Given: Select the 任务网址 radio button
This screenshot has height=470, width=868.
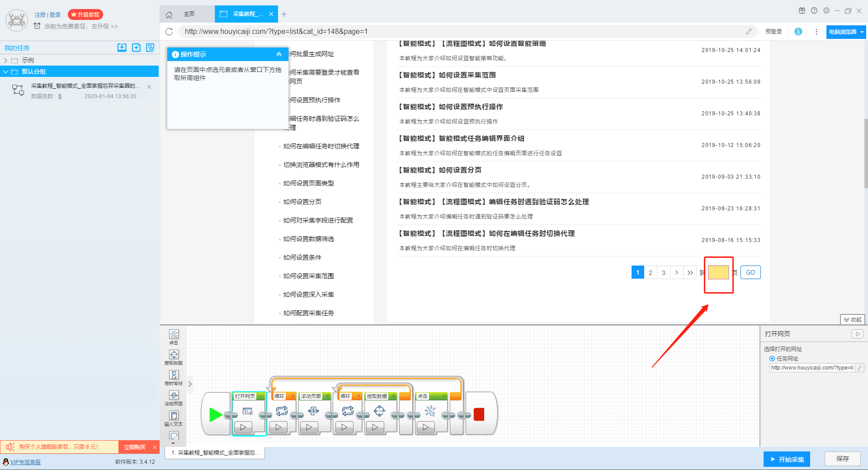Looking at the screenshot, I should click(x=772, y=358).
